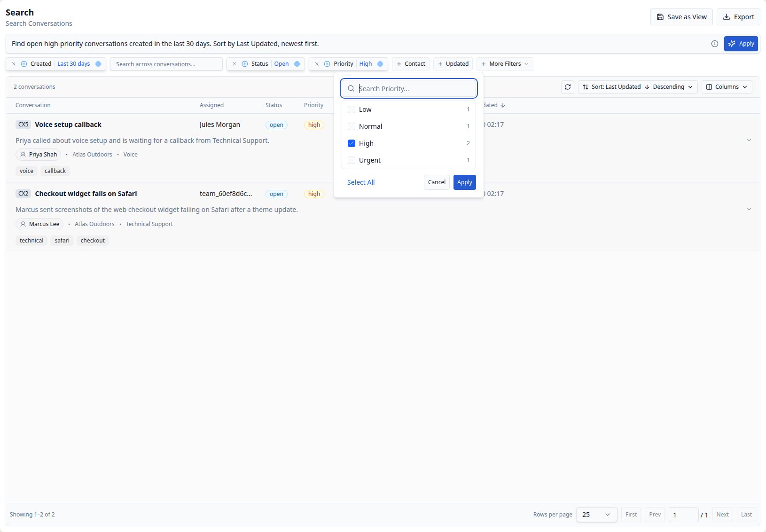Click the technical tag
Viewport: 766px width, 532px height.
click(x=31, y=241)
